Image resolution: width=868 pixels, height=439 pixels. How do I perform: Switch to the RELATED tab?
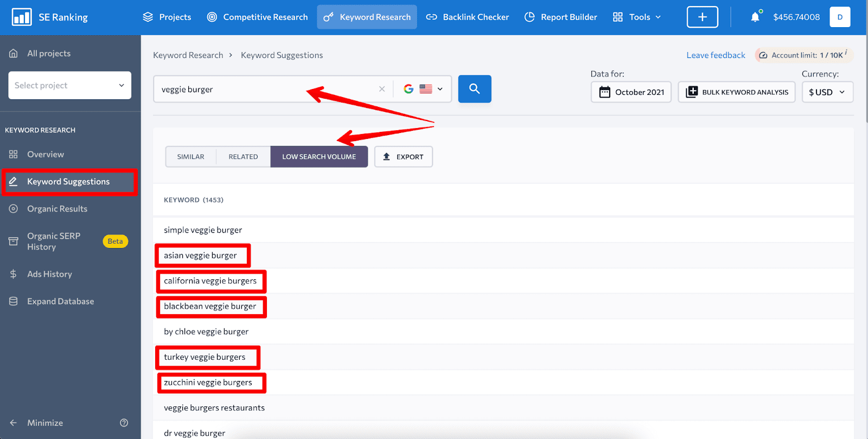243,157
